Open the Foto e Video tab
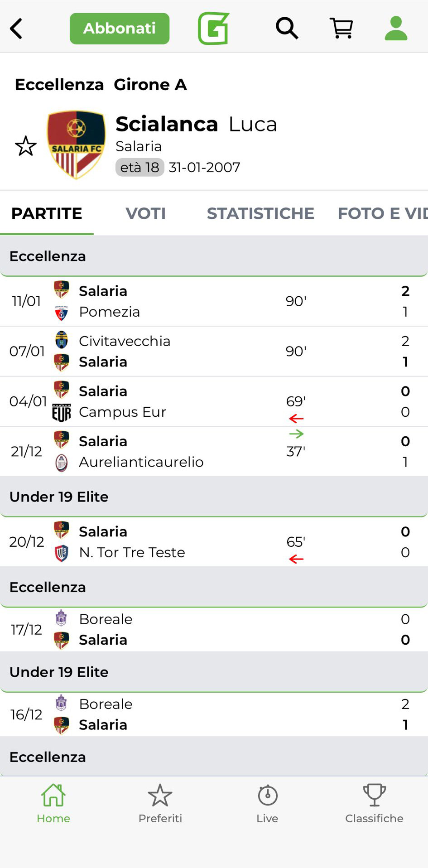The height and width of the screenshot is (868, 428). pyautogui.click(x=382, y=213)
